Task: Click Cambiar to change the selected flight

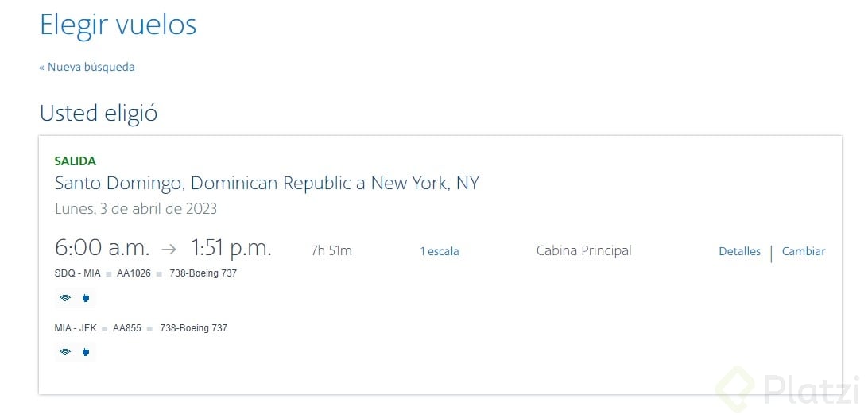Action: 804,251
